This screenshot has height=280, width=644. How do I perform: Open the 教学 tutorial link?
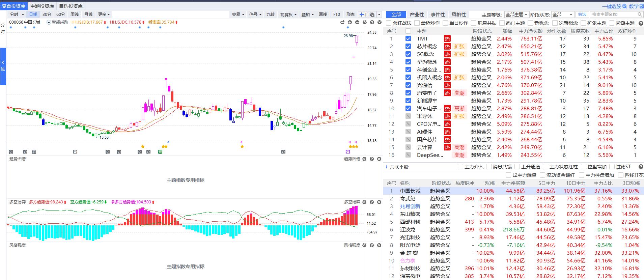pyautogui.click(x=636, y=6)
